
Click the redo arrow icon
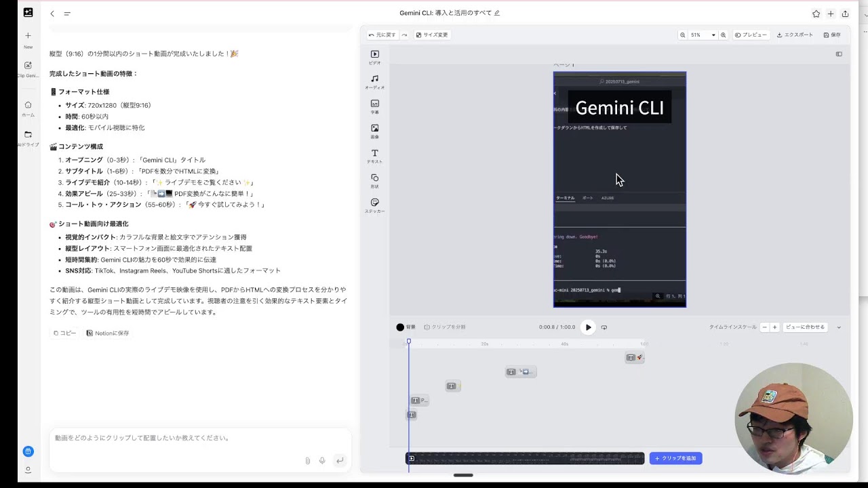tap(405, 35)
